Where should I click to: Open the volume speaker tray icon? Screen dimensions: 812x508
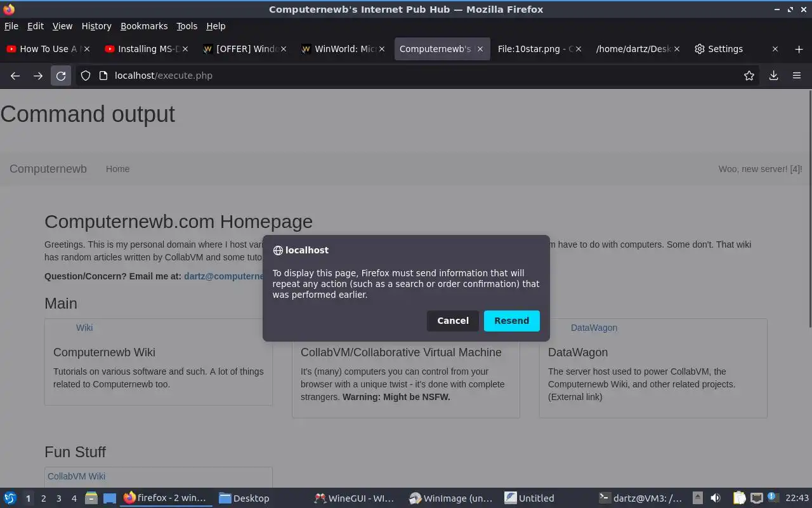click(716, 498)
